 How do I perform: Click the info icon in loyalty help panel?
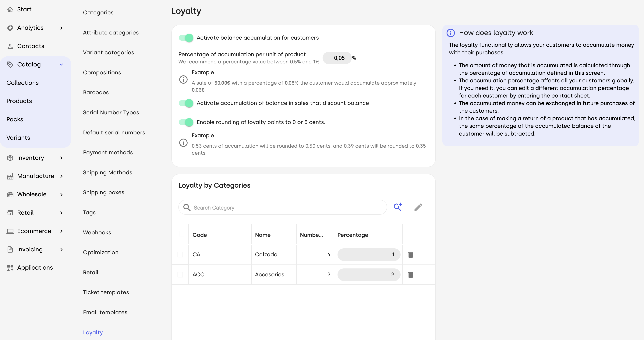point(451,33)
